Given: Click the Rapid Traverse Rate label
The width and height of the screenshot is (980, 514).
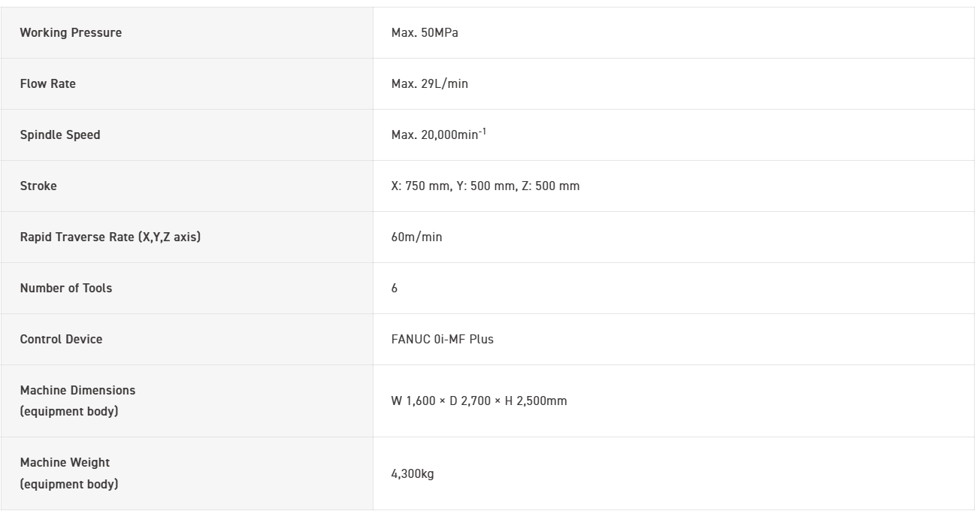Looking at the screenshot, I should [x=110, y=237].
